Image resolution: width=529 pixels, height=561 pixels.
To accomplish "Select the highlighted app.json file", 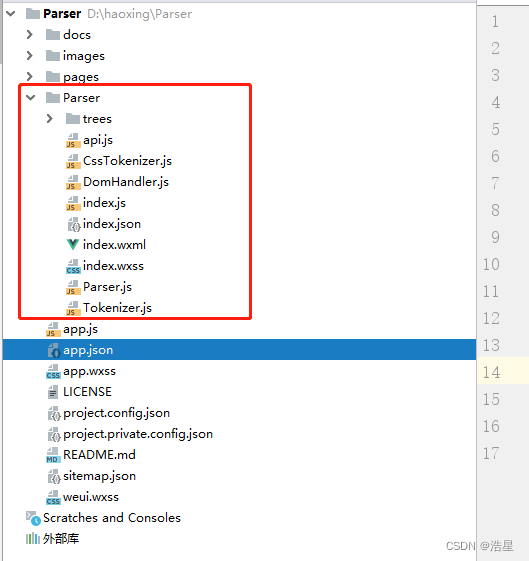I will (239, 350).
